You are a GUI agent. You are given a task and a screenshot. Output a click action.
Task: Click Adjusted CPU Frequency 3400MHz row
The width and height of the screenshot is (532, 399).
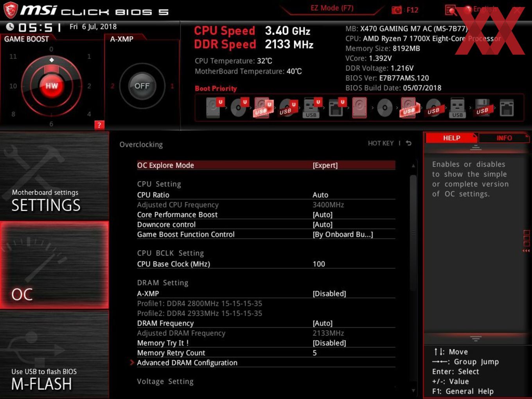coord(266,205)
